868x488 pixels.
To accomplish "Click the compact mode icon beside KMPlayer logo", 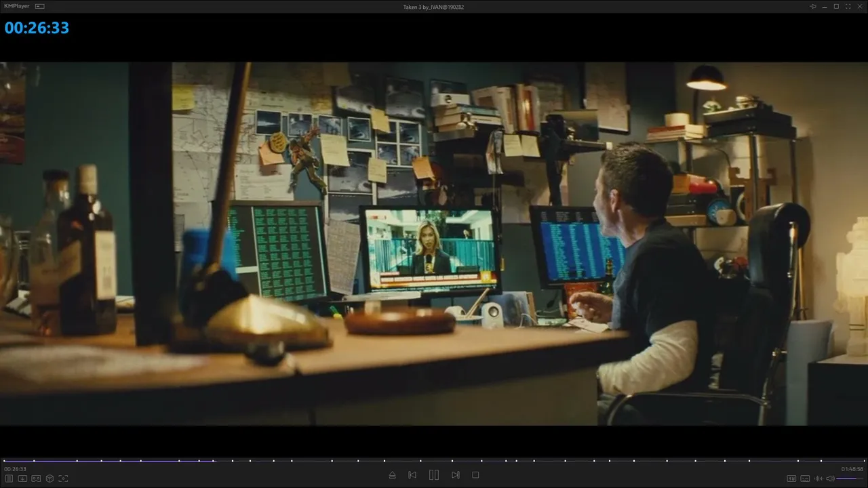I will tap(39, 6).
